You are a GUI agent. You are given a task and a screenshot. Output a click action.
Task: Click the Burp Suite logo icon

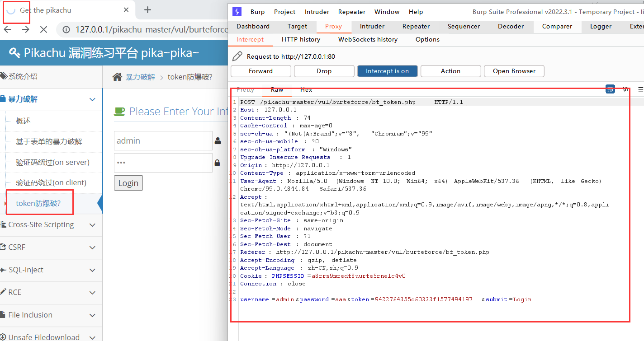coord(237,12)
